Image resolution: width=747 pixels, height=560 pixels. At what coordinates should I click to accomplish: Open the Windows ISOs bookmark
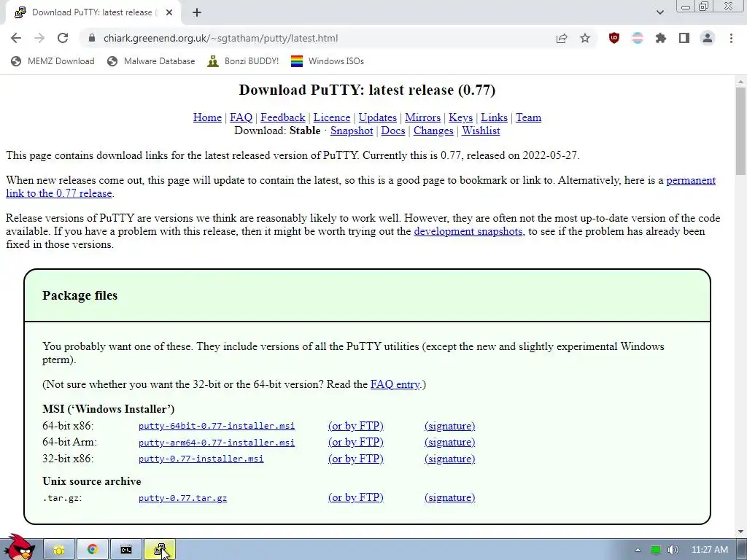328,61
